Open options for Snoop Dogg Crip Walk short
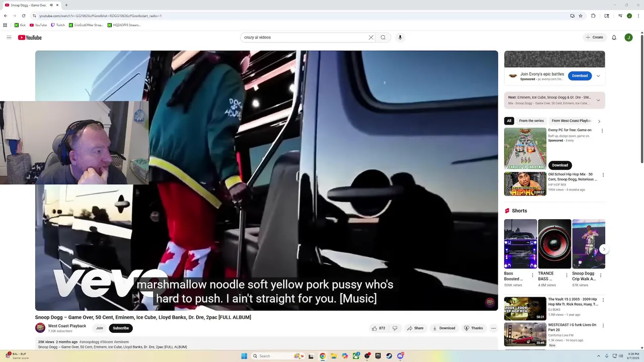 [x=600, y=276]
